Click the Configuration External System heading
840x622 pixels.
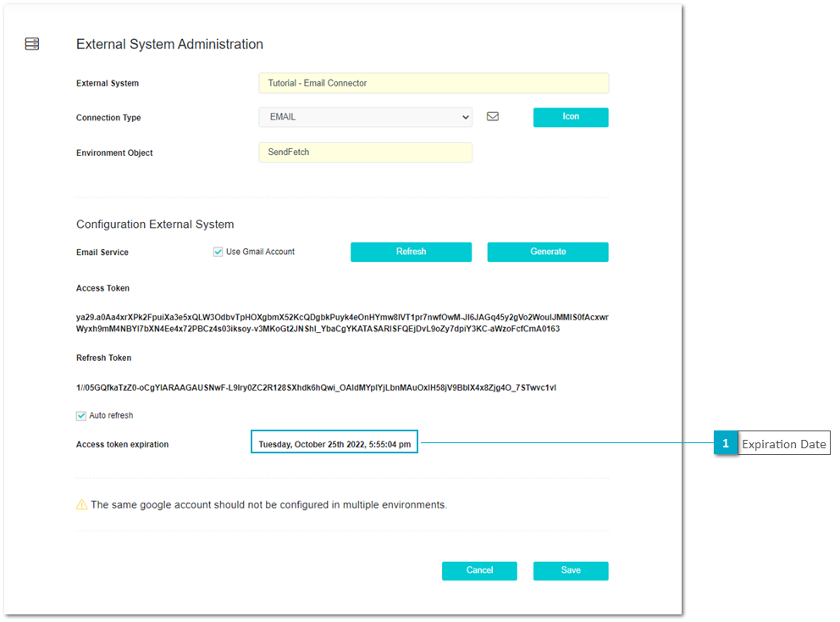point(155,224)
